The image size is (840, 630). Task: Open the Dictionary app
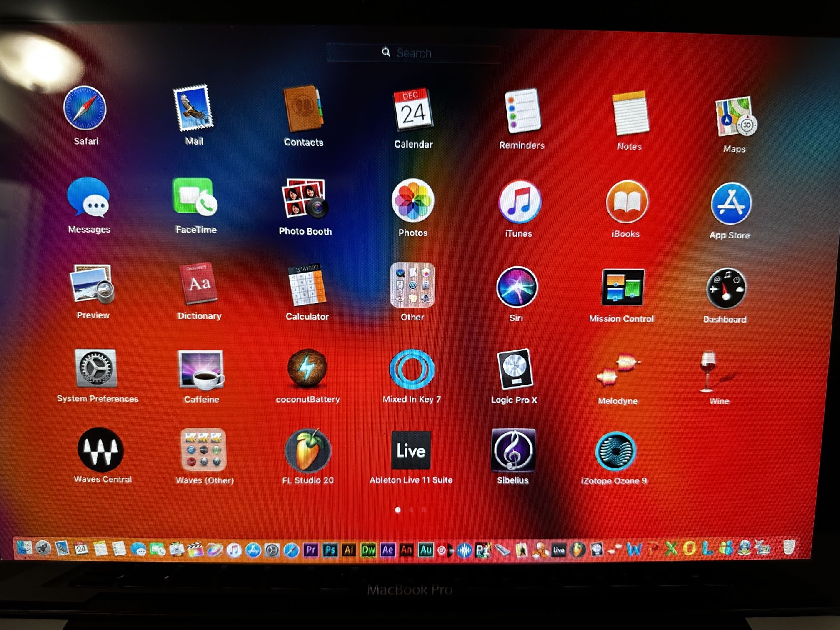tap(198, 284)
